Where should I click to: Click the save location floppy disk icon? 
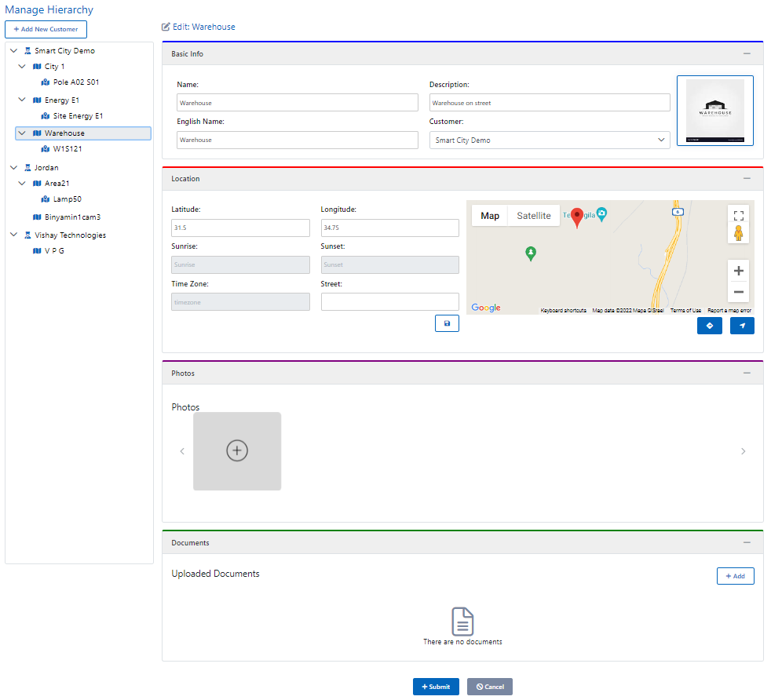click(x=447, y=323)
